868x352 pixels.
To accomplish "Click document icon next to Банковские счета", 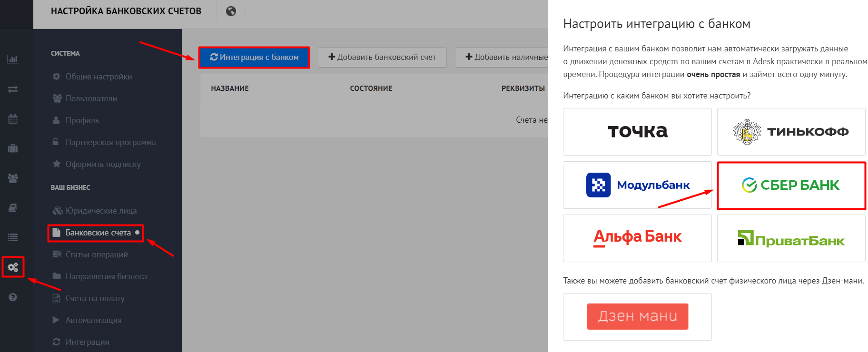I will point(56,233).
